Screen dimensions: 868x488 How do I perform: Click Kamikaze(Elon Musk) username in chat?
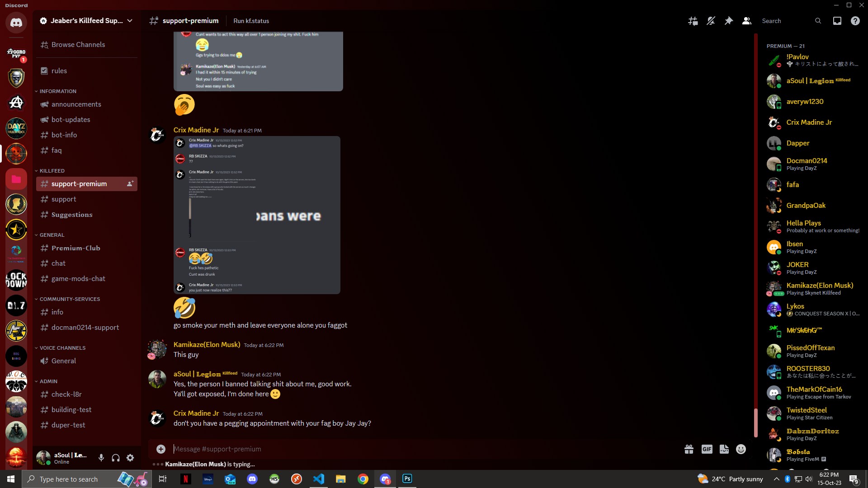click(x=207, y=345)
